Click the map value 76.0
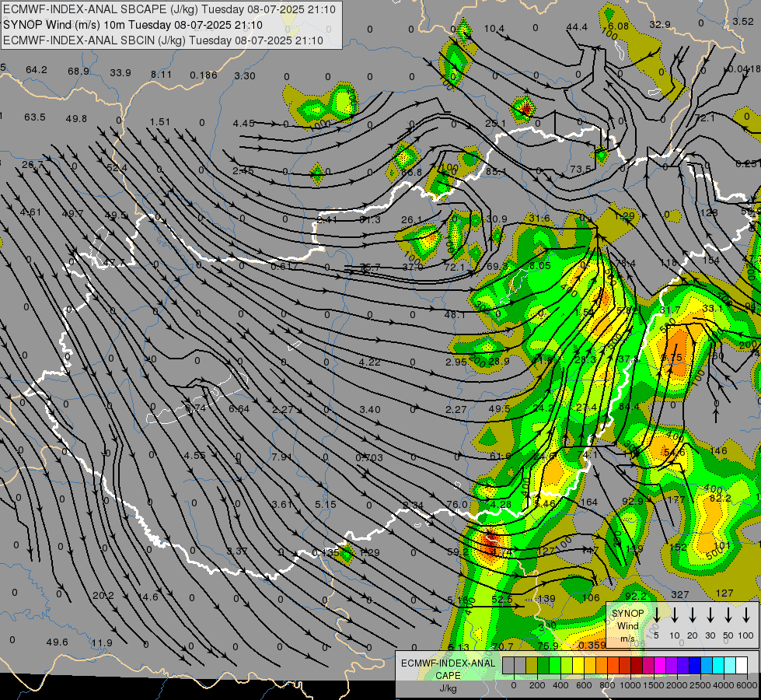This screenshot has height=700, width=761. (457, 504)
